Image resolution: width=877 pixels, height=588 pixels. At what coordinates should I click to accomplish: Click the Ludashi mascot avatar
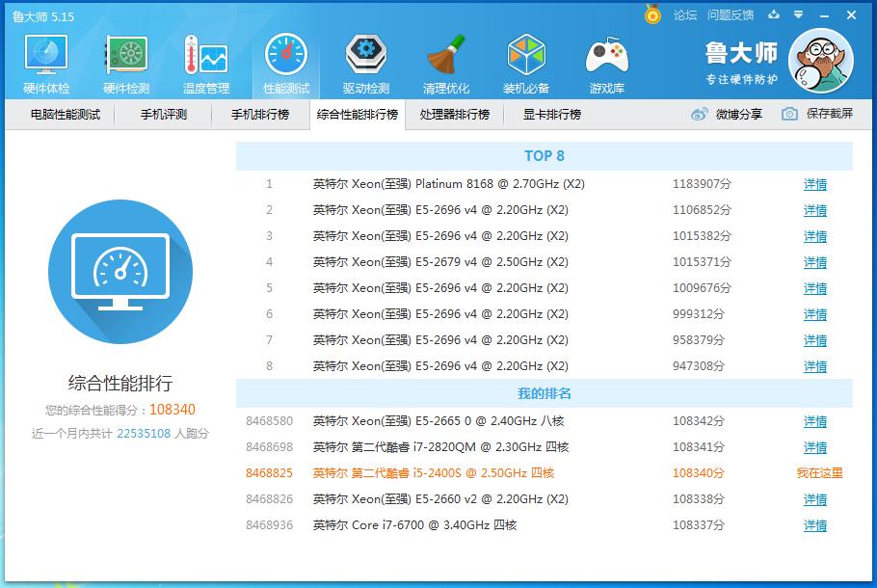pos(820,60)
